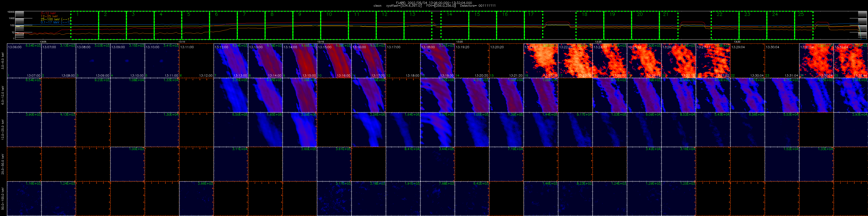
Task: Open the 12.0-25.0 keV image with peak 3.07E+06
Action: [438, 129]
